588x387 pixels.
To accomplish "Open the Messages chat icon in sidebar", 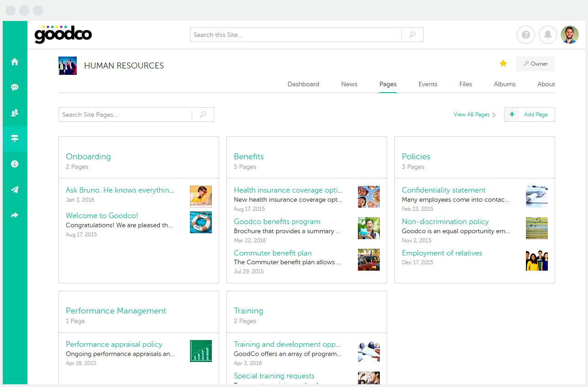I will 15,87.
